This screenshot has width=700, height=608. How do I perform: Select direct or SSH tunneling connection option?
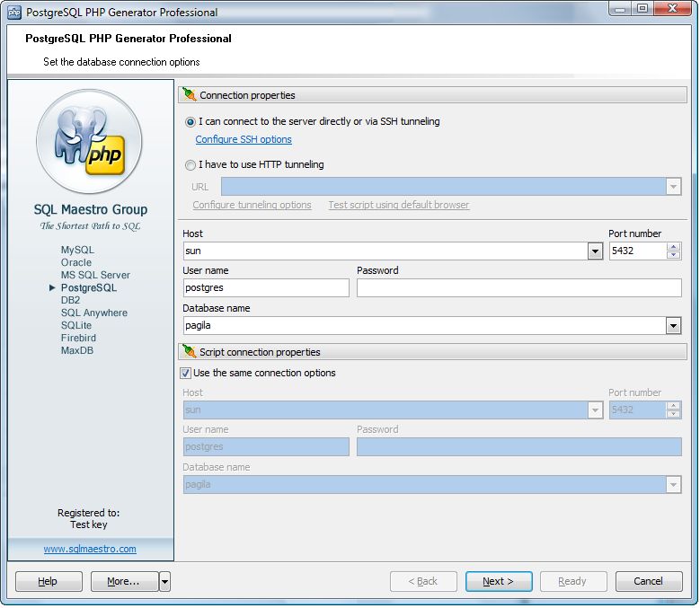point(191,122)
